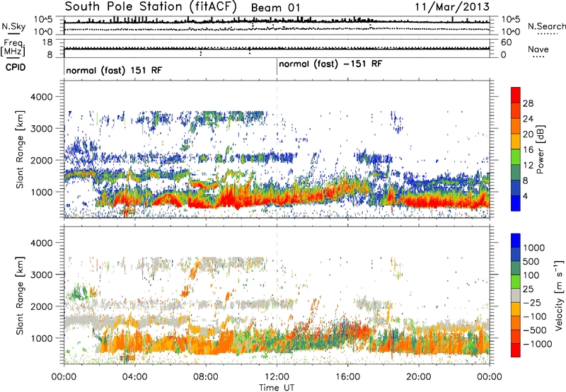Click Velocity colorbar swatch between -500 and -1000
Viewport: 566px width, 392px height.
[516, 336]
